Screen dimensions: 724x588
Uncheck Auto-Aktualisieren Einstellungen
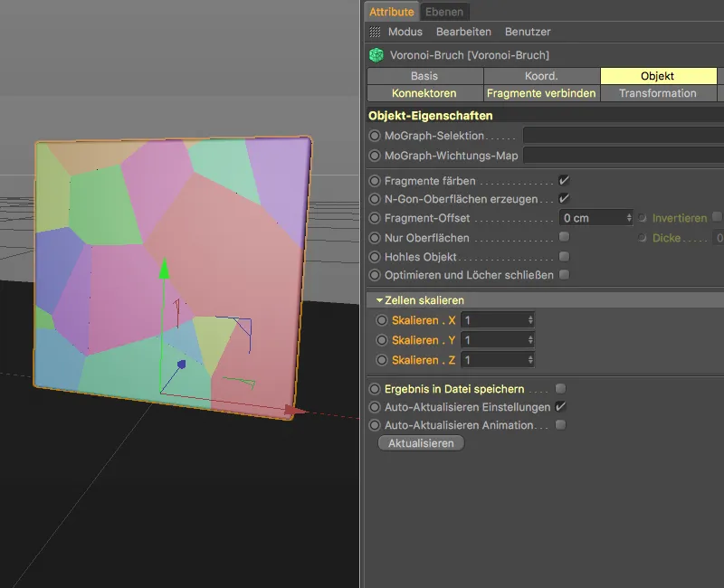point(560,406)
